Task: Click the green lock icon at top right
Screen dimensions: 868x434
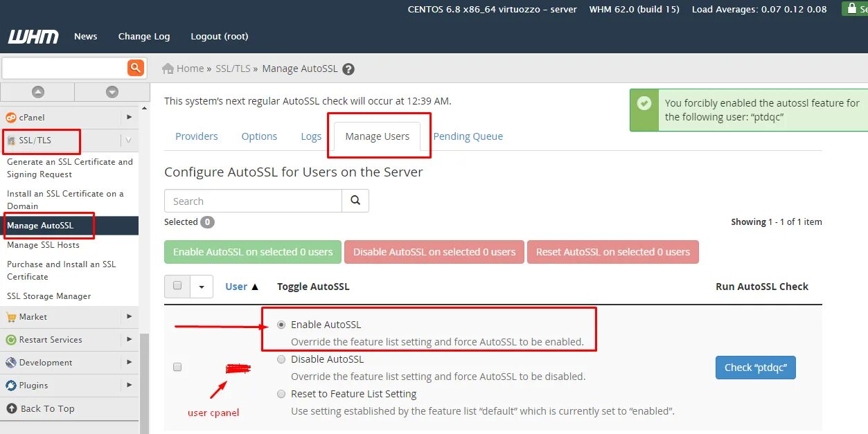Action: [853, 9]
